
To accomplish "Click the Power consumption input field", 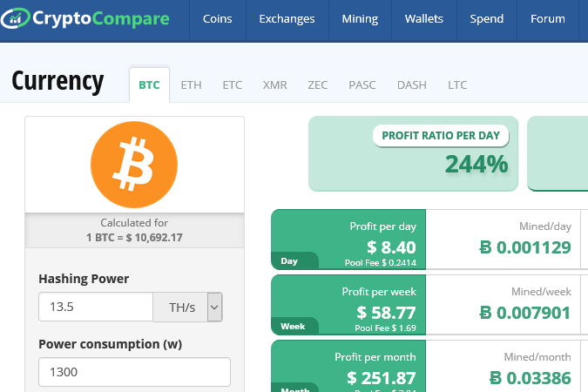I will (134, 372).
